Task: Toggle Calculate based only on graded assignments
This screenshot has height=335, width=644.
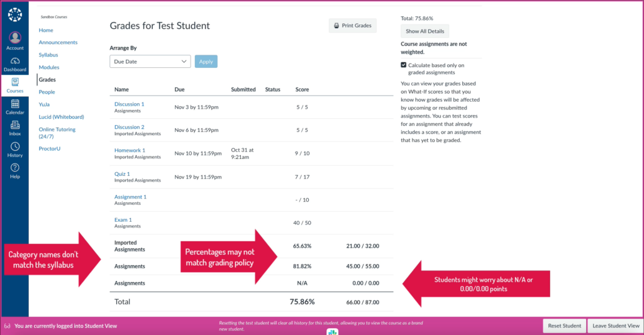Action: point(403,65)
